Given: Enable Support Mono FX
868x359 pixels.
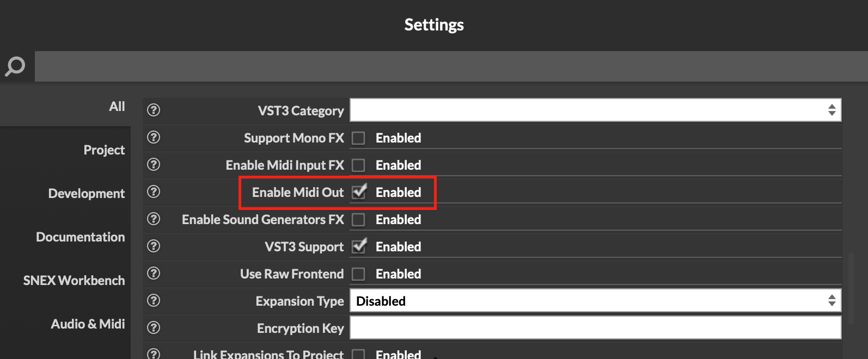Looking at the screenshot, I should [359, 138].
